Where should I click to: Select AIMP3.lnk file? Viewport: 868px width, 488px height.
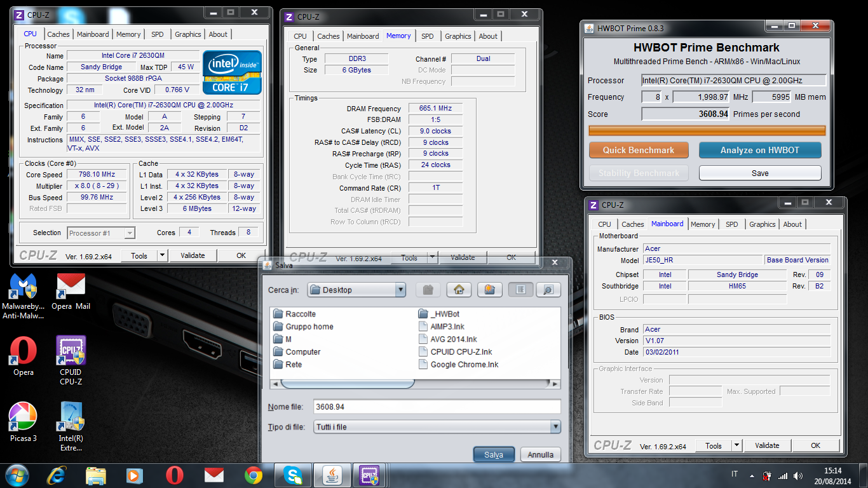point(441,327)
